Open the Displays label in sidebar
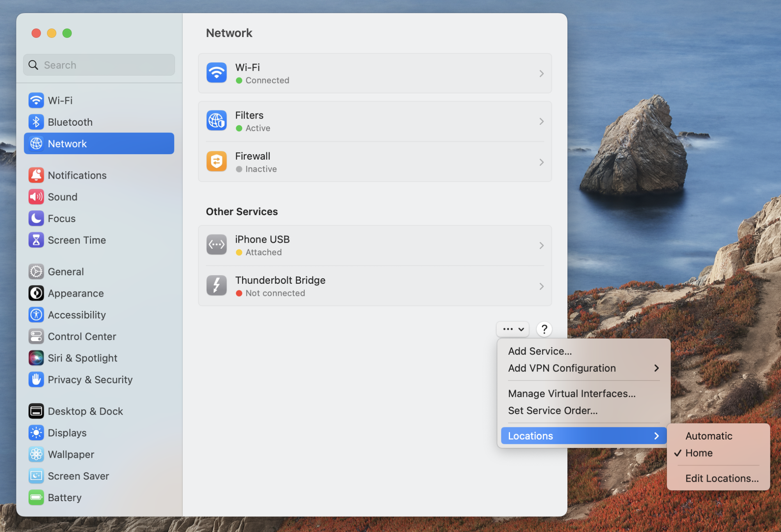This screenshot has width=781, height=532. (x=67, y=433)
